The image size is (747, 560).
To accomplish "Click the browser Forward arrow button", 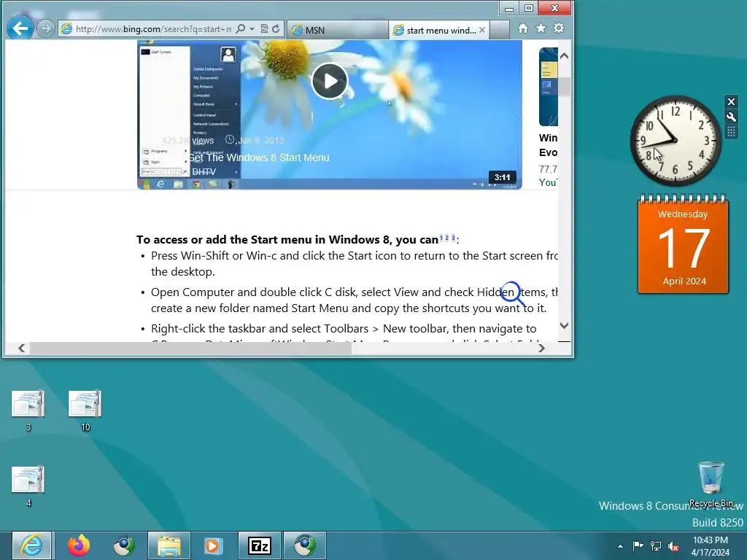I will tap(46, 28).
